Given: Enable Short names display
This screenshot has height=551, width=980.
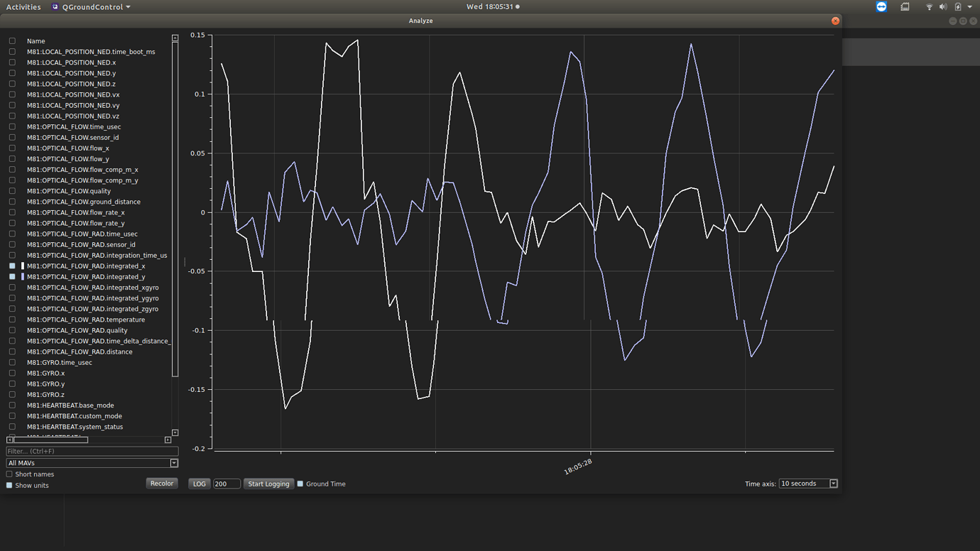Looking at the screenshot, I should [x=9, y=474].
